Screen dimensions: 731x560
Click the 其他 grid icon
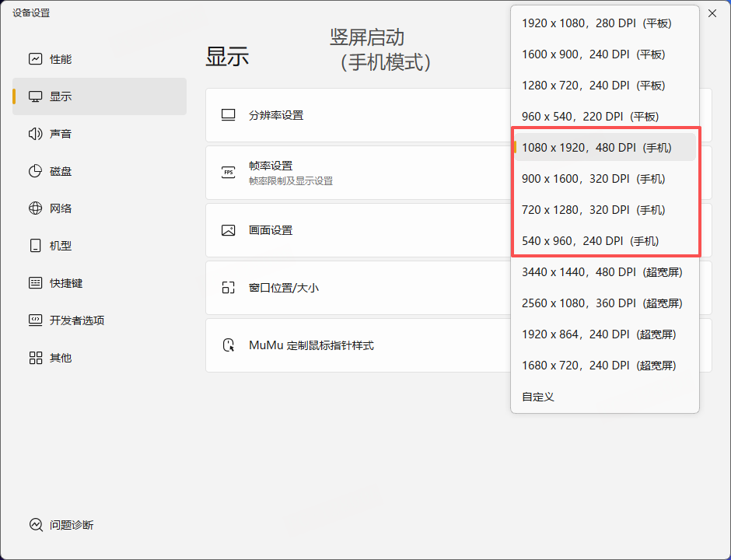(x=36, y=358)
